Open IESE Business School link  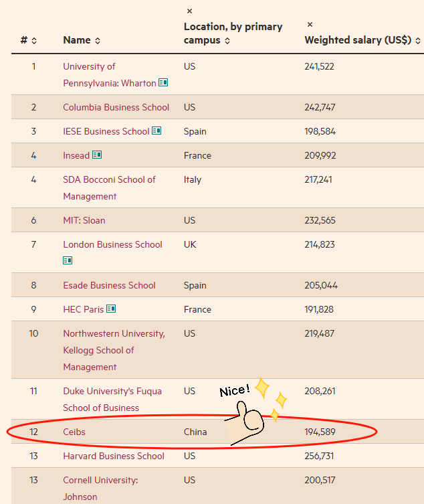point(106,131)
